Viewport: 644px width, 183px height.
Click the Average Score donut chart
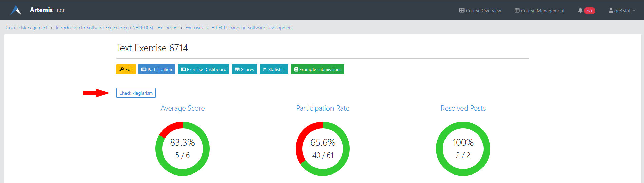(183, 148)
